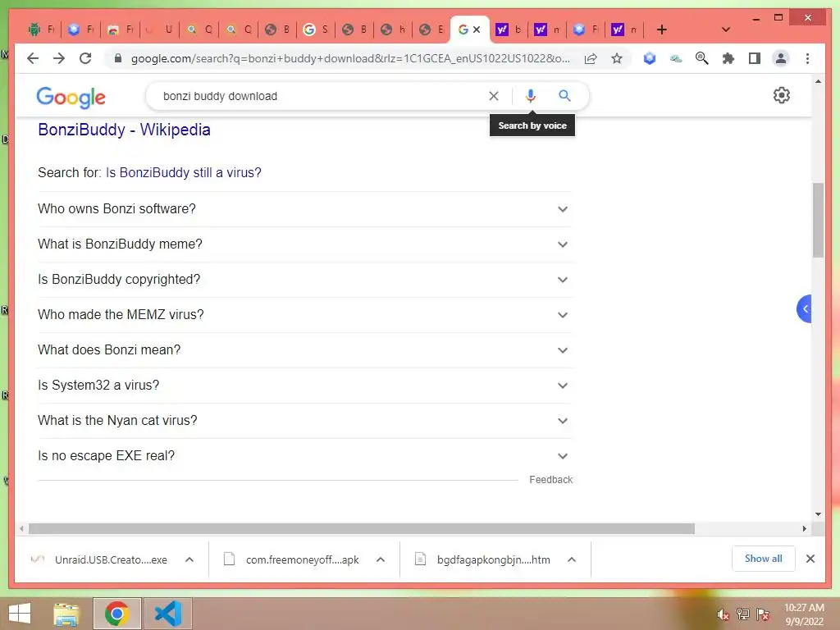Image resolution: width=840 pixels, height=630 pixels.
Task: Expand "What does Bonzi mean?"
Action: 305,350
